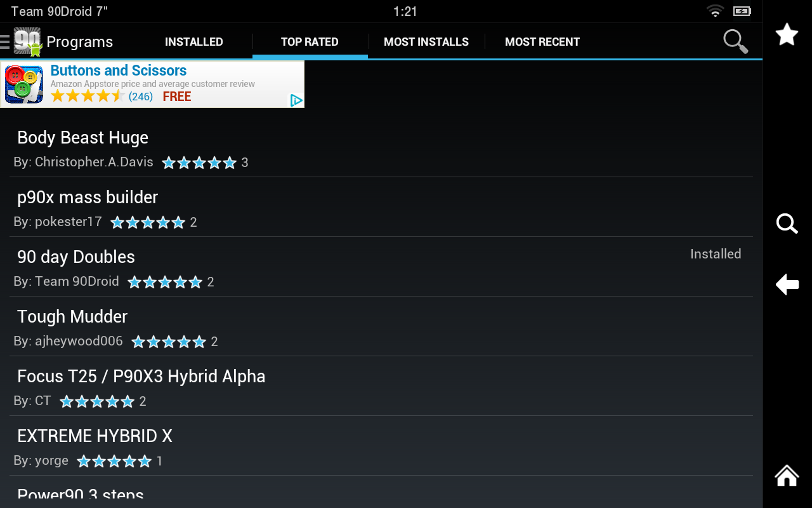Open search using the magnifier in the top bar
The height and width of the screenshot is (508, 812).
click(734, 41)
